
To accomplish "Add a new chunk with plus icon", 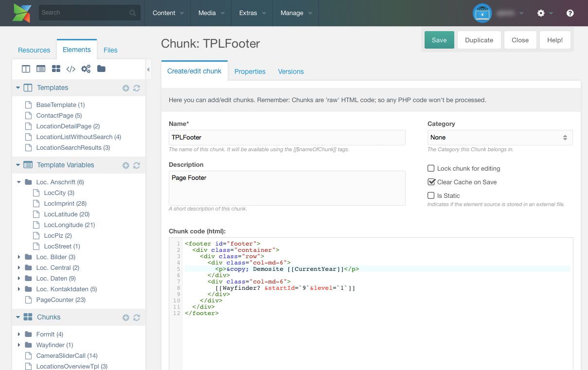I will (126, 317).
